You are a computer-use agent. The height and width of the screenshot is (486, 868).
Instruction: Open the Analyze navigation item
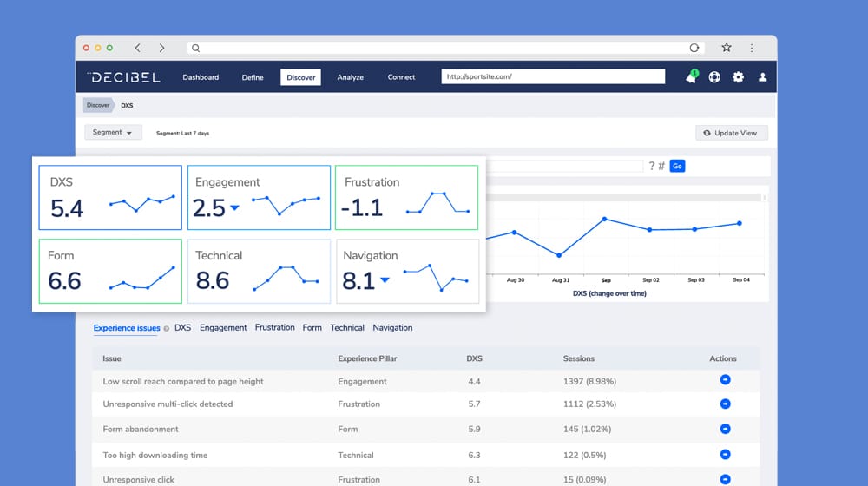[351, 77]
